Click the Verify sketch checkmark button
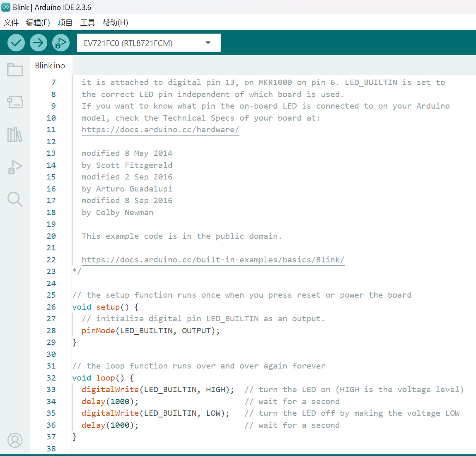This screenshot has height=456, width=476. click(16, 43)
